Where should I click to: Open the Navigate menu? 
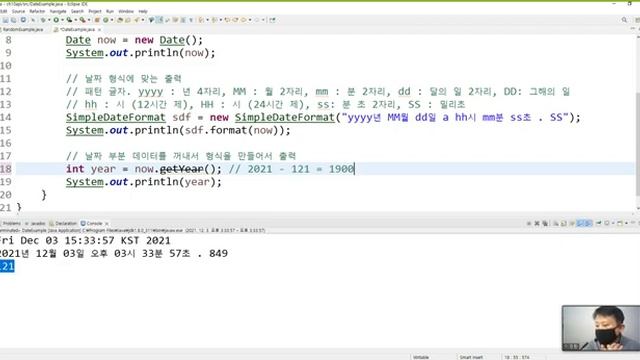click(58, 11)
